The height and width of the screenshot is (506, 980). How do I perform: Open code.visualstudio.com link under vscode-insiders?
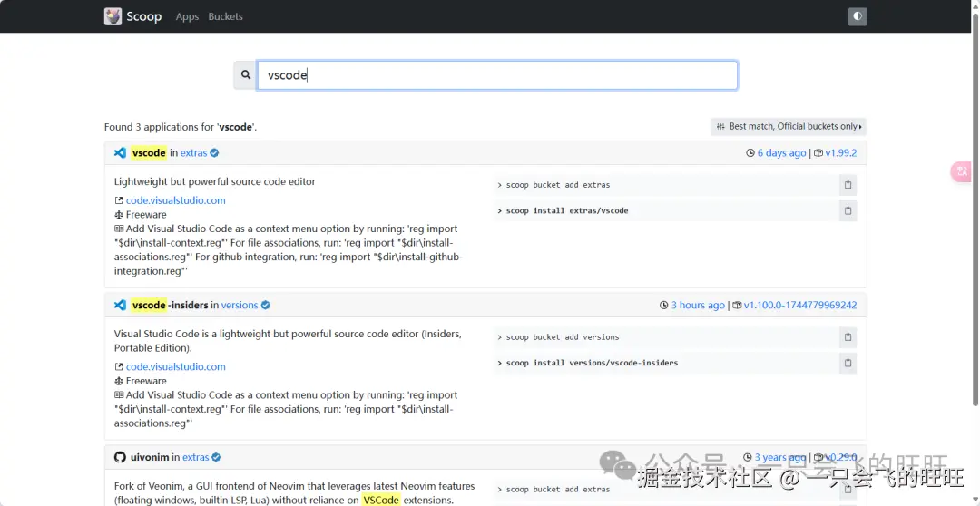click(x=176, y=366)
